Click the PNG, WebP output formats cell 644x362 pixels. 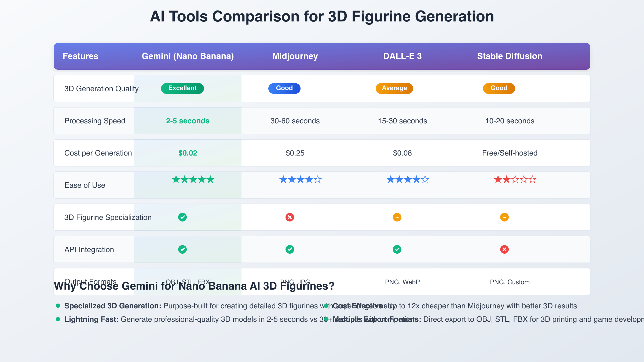click(402, 282)
